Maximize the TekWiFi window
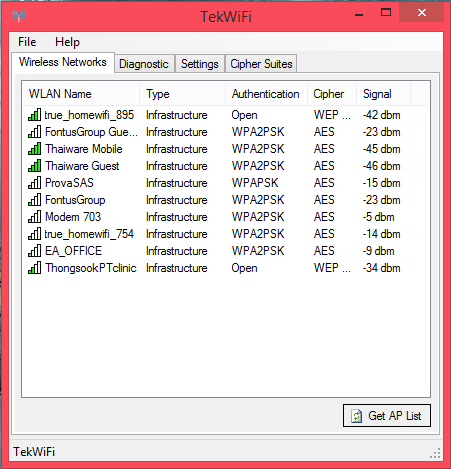The height and width of the screenshot is (469, 451). click(386, 13)
